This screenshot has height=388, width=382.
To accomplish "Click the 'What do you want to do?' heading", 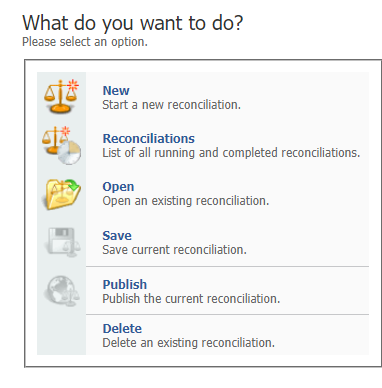I will pos(133,23).
